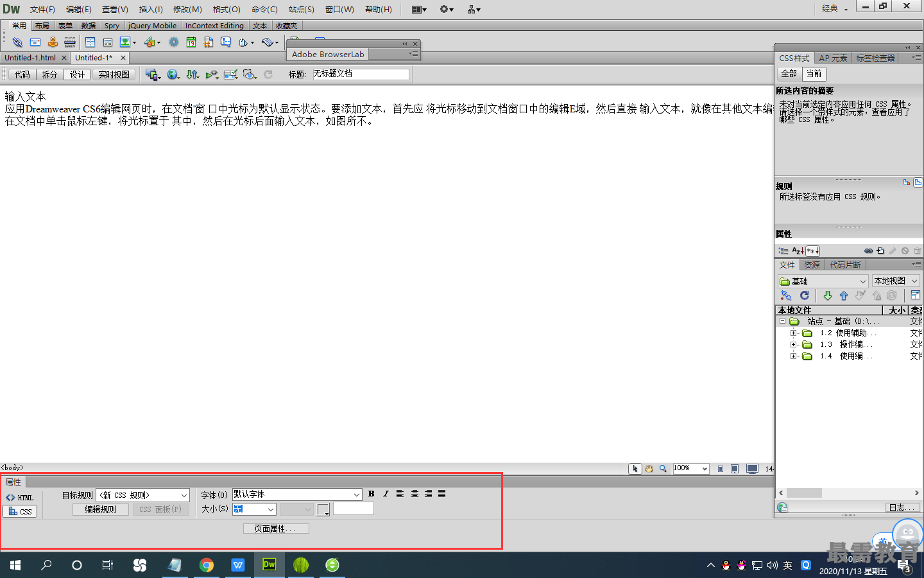
Task: Open the visual aids eye icon
Action: pyautogui.click(x=250, y=74)
